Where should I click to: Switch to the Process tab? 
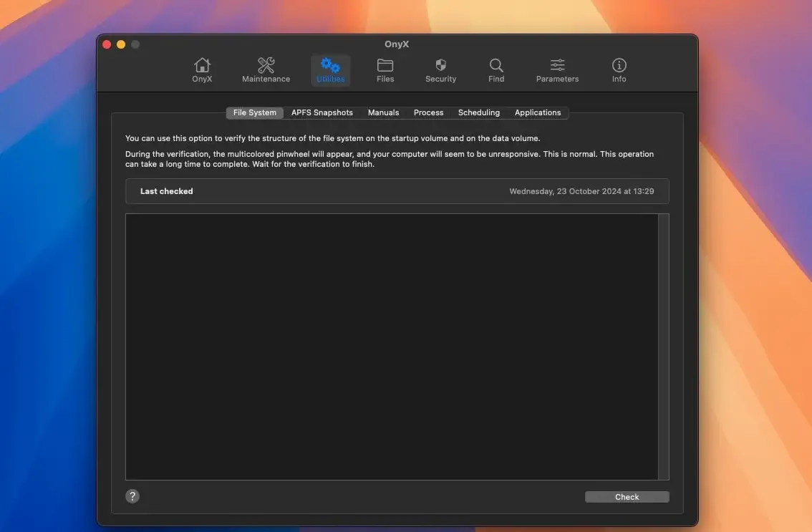click(428, 112)
